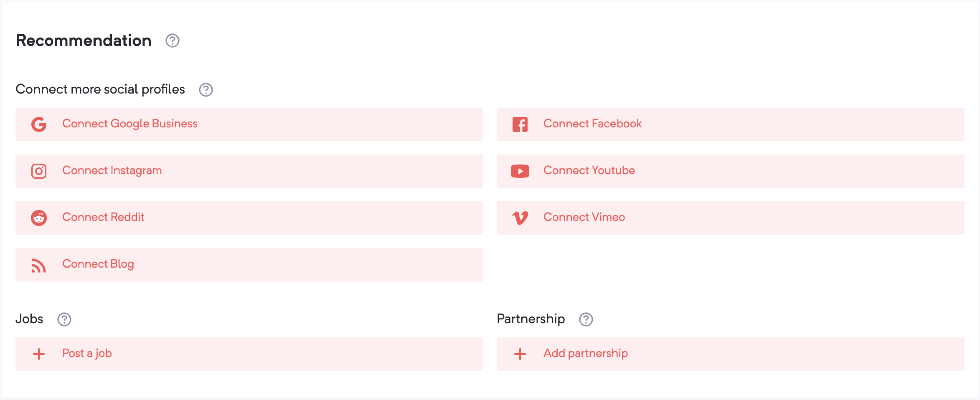The height and width of the screenshot is (400, 980).
Task: Select Connect Reddit button
Action: tap(249, 218)
